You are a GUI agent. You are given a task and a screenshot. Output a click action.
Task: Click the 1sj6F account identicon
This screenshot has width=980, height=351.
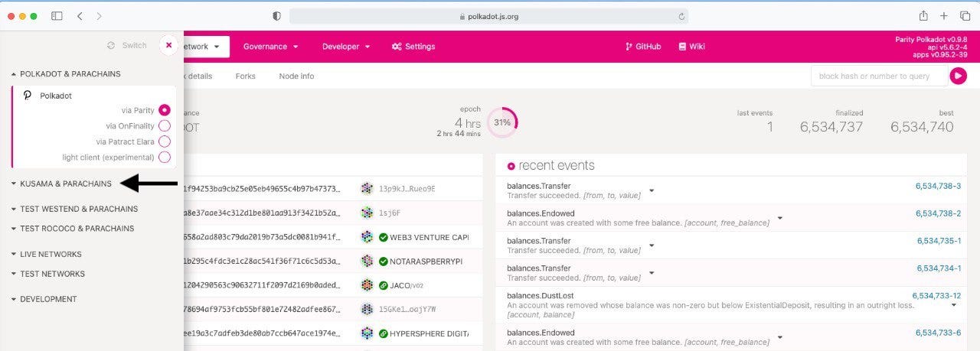[367, 213]
